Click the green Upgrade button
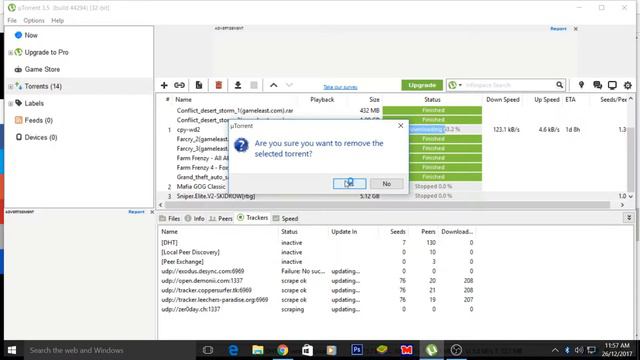The width and height of the screenshot is (640, 360). click(422, 85)
